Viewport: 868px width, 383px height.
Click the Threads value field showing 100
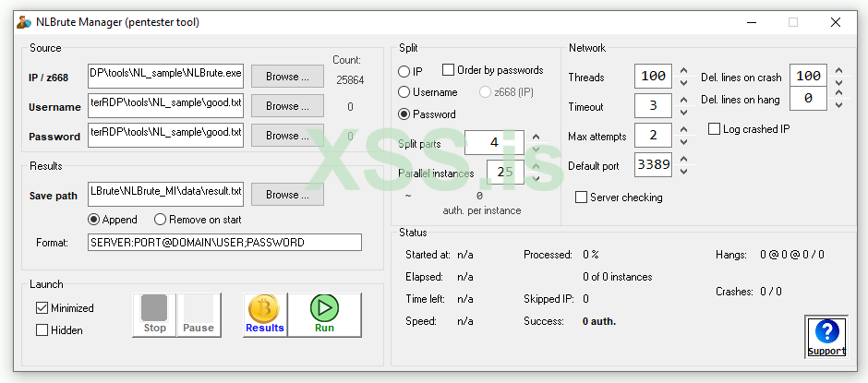point(654,77)
